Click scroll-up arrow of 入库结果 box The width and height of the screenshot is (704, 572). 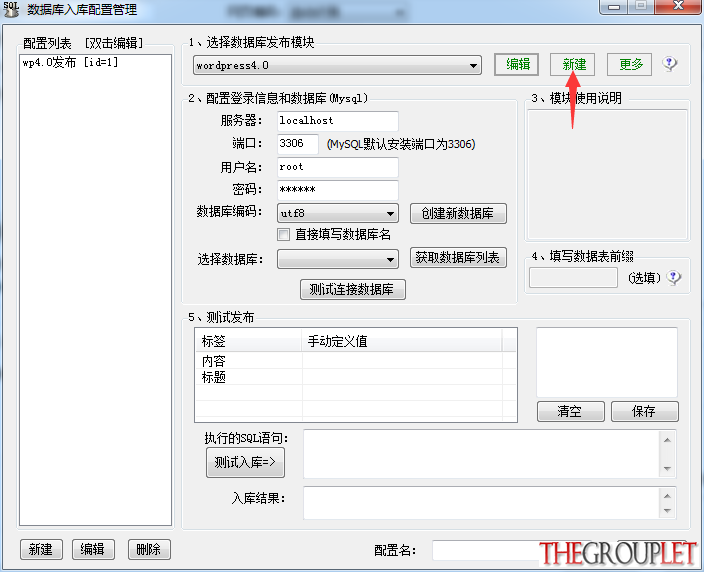click(x=667, y=496)
